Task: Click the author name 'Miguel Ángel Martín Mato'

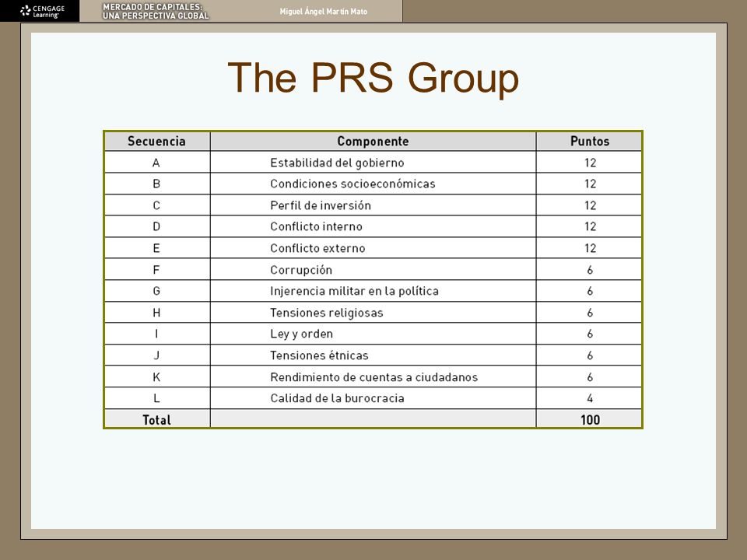Action: pos(324,12)
